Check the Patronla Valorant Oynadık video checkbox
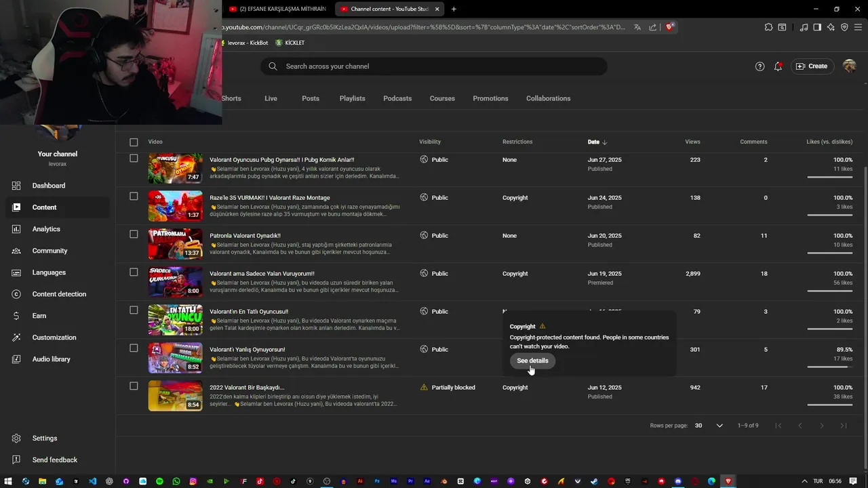The image size is (868, 488). pos(134,235)
